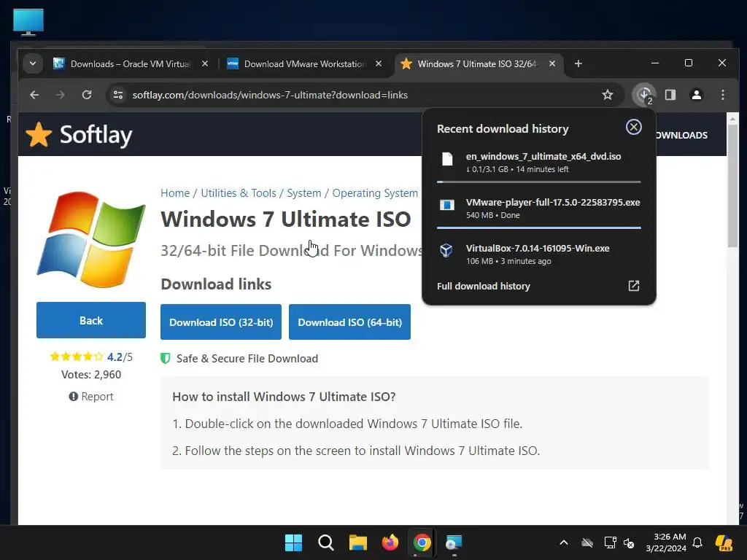
Task: Launch Firefox from taskbar
Action: click(390, 542)
